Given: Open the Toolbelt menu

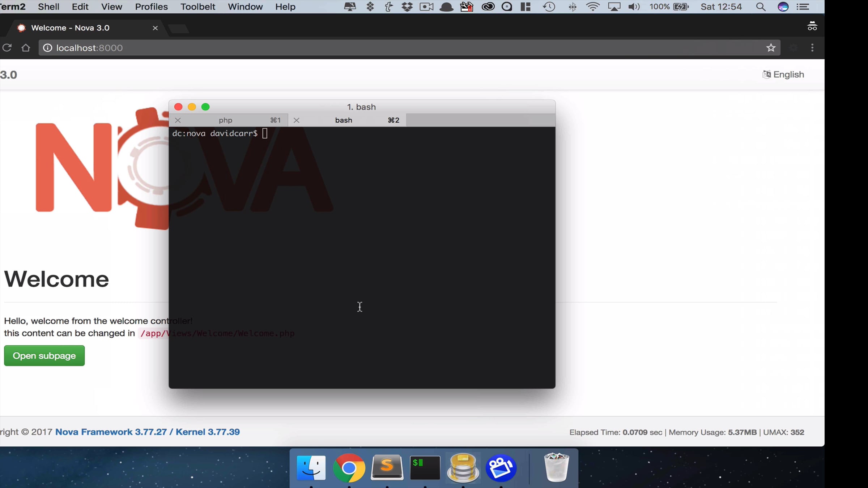Looking at the screenshot, I should (x=197, y=7).
